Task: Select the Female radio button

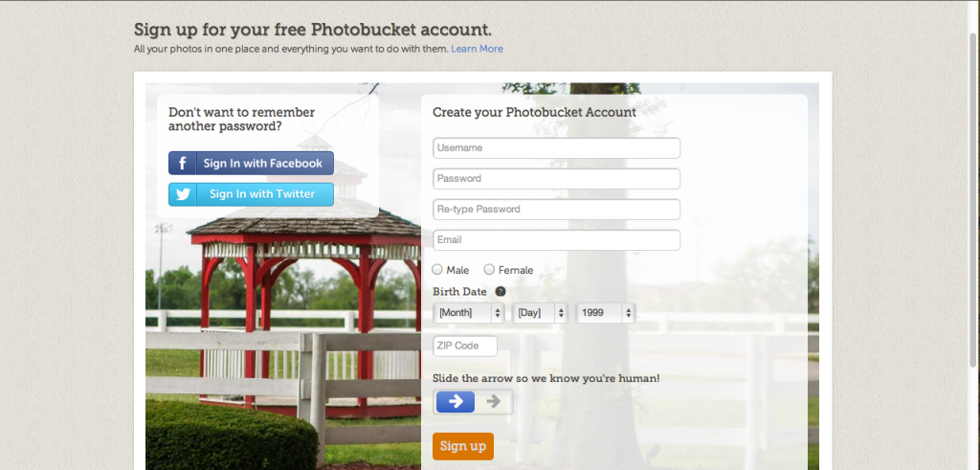Action: (489, 269)
